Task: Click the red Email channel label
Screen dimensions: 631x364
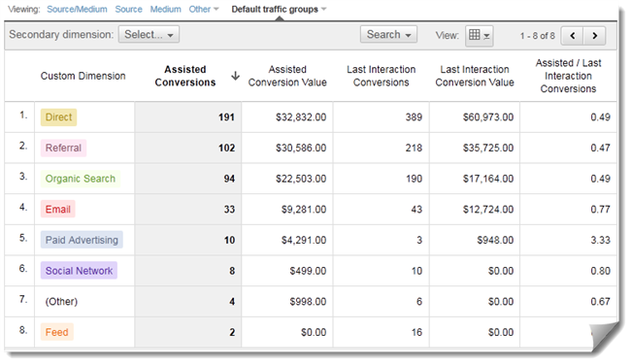Action: point(58,209)
